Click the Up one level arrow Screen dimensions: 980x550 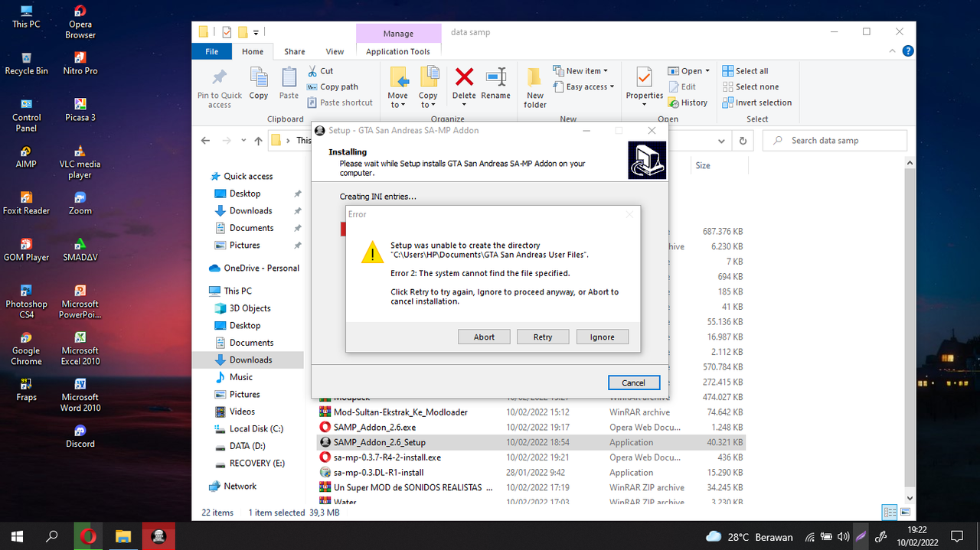click(258, 141)
